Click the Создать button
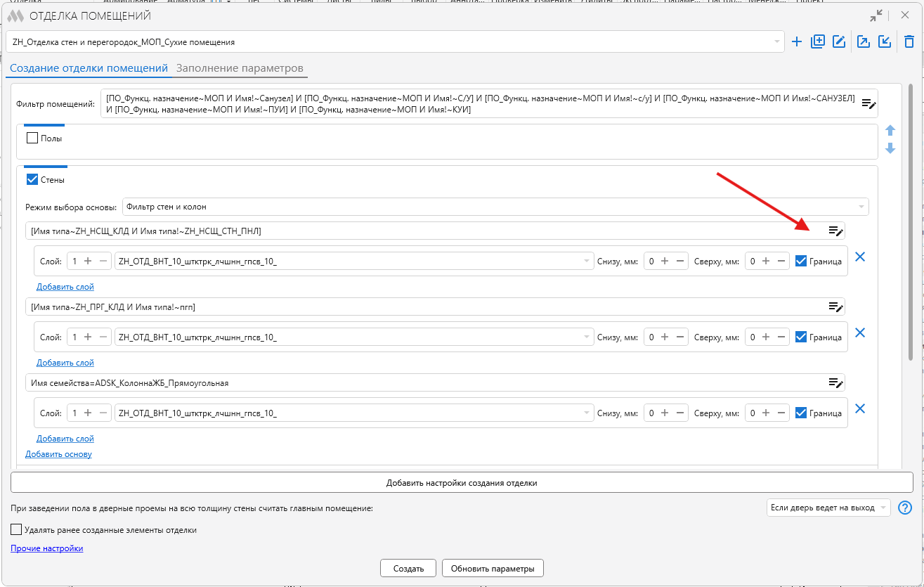Screen dimensions: 924x587 pyautogui.click(x=408, y=568)
